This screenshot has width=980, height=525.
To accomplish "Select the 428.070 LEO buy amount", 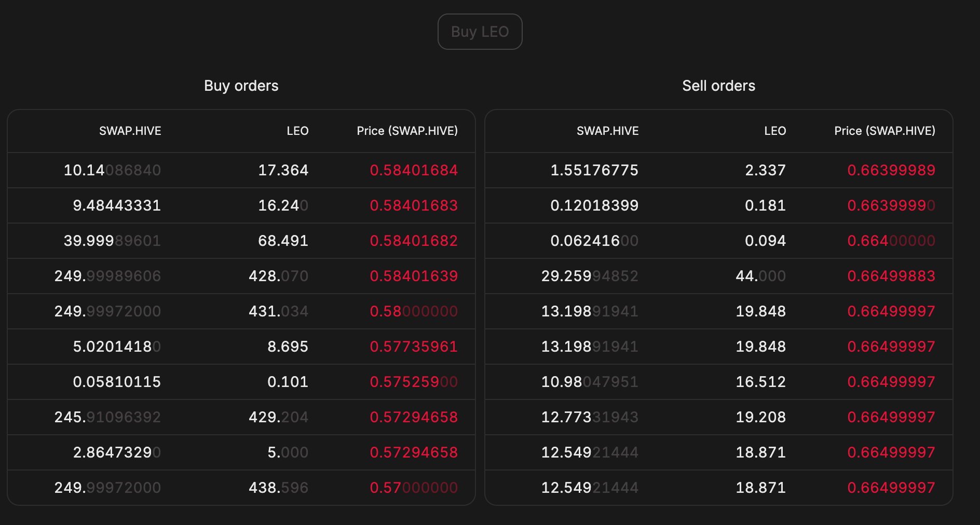I will (x=278, y=276).
